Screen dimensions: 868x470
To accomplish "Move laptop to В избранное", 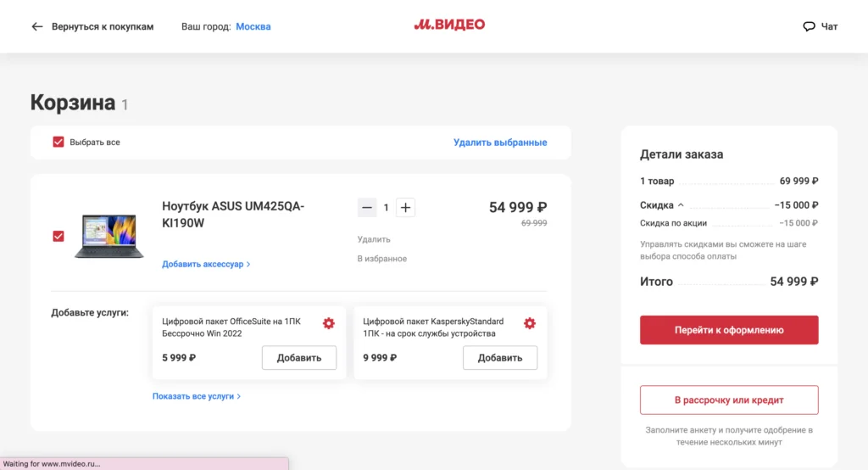I will tap(381, 259).
